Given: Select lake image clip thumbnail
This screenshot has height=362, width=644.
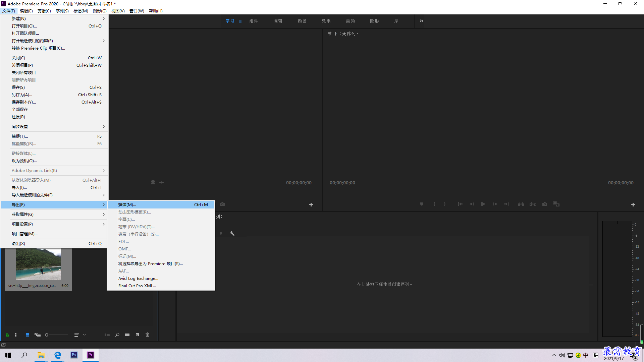Looking at the screenshot, I should coord(38,265).
